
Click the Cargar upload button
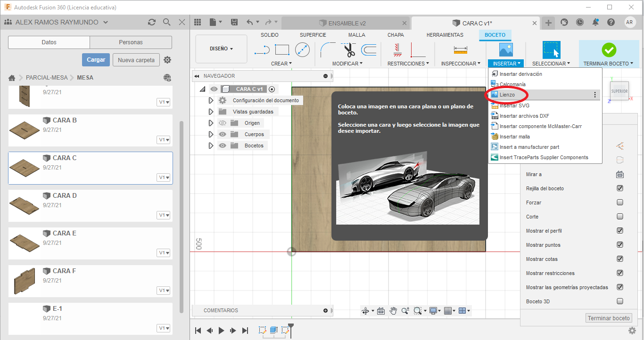coord(96,60)
